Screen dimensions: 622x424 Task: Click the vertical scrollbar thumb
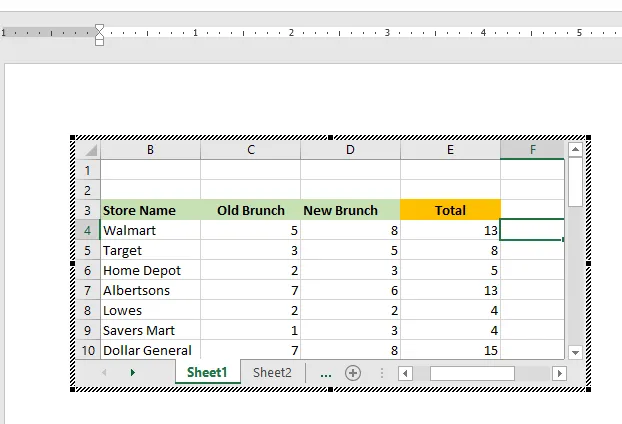pyautogui.click(x=575, y=182)
